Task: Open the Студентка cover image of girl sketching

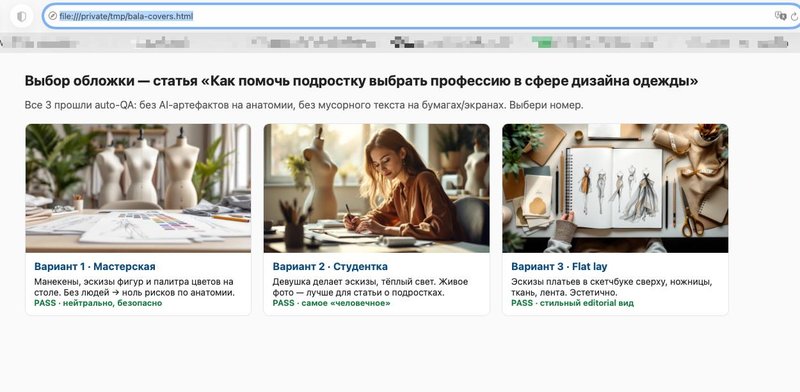Action: coord(377,188)
